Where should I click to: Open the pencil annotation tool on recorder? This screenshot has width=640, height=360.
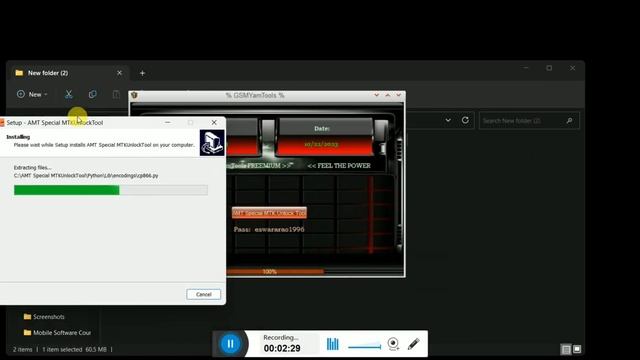(413, 344)
